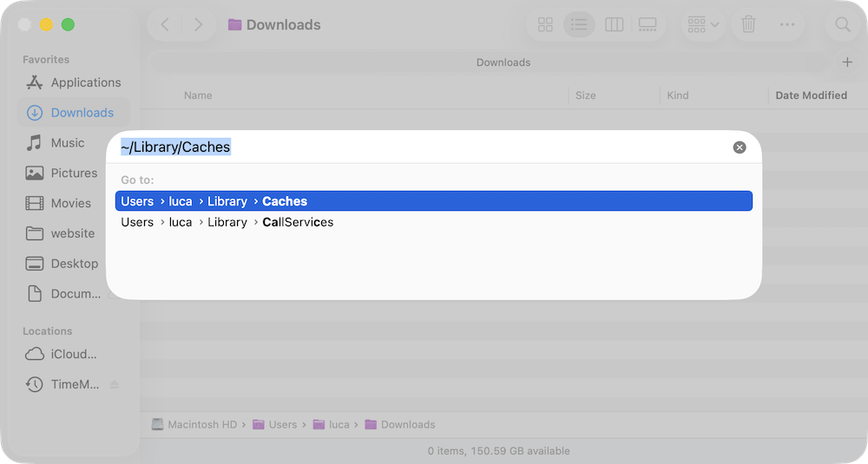
Task: Select the Downloads tab
Action: [489, 62]
